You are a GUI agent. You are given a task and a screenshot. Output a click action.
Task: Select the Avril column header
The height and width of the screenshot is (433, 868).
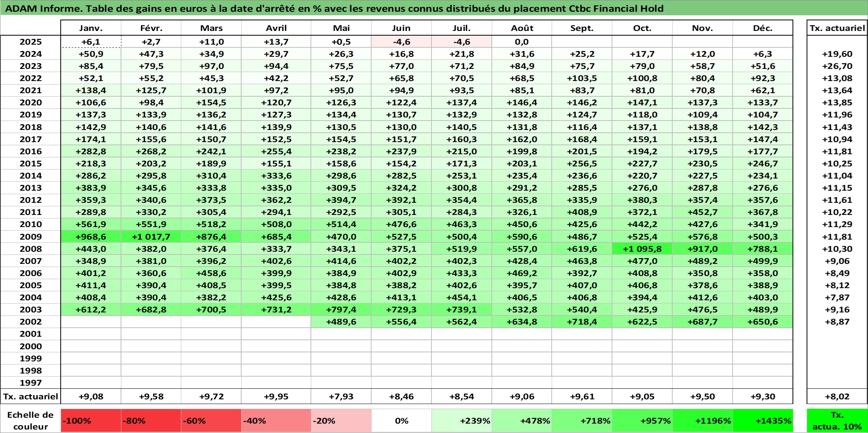click(276, 28)
